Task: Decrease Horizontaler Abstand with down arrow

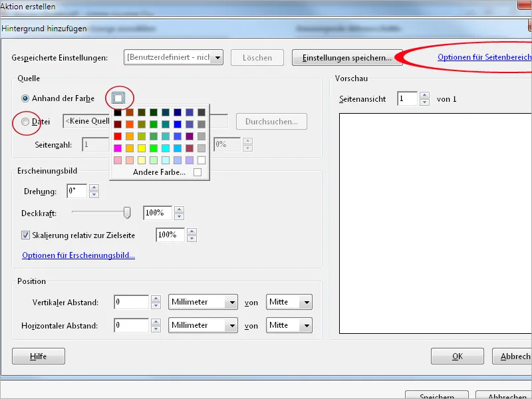Action: click(x=156, y=329)
